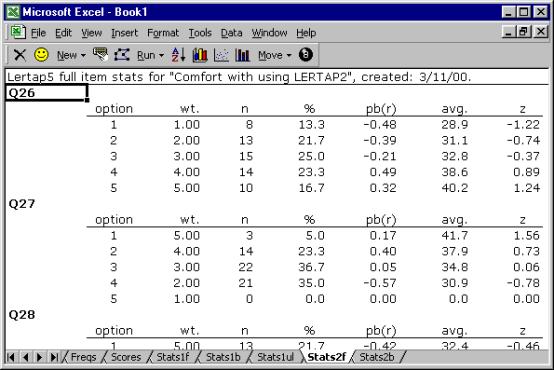This screenshot has height=370, width=554.
Task: Click the next-sheet tab scroll arrow
Action: pos(39,357)
